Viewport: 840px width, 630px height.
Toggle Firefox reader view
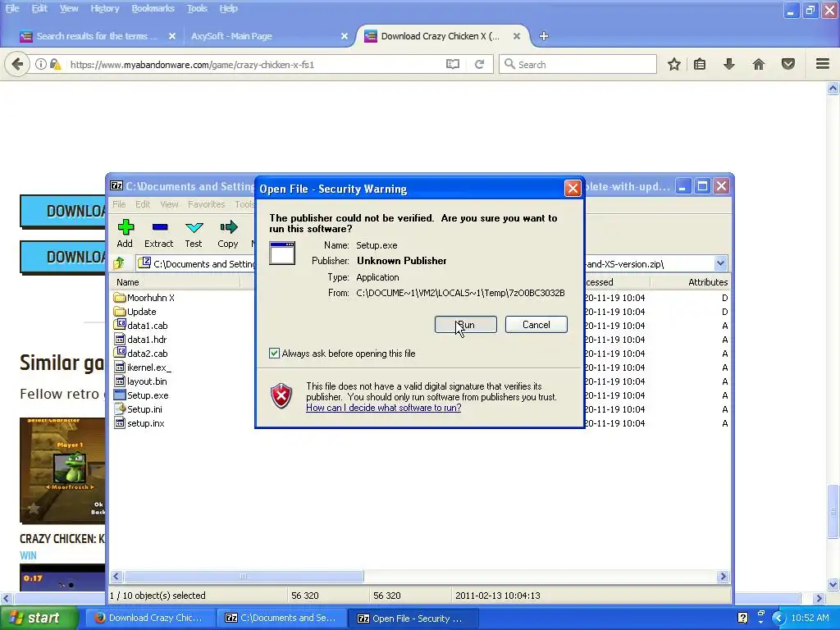tap(453, 64)
